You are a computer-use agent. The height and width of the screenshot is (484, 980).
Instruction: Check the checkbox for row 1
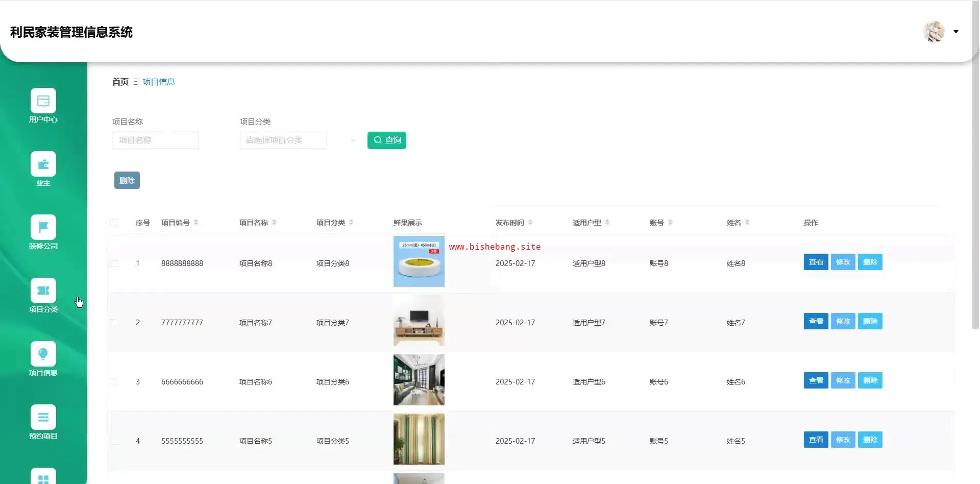pyautogui.click(x=114, y=263)
